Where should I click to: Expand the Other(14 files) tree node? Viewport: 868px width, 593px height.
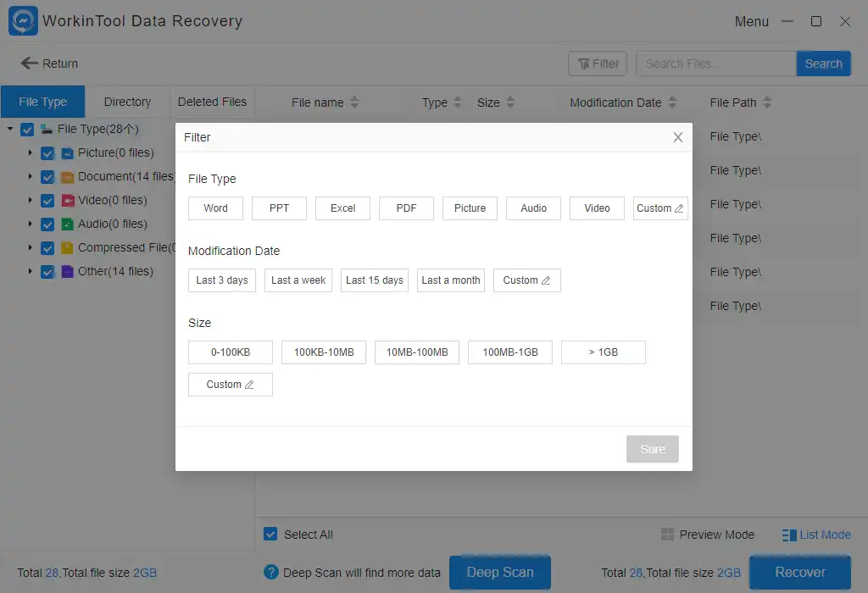(31, 272)
